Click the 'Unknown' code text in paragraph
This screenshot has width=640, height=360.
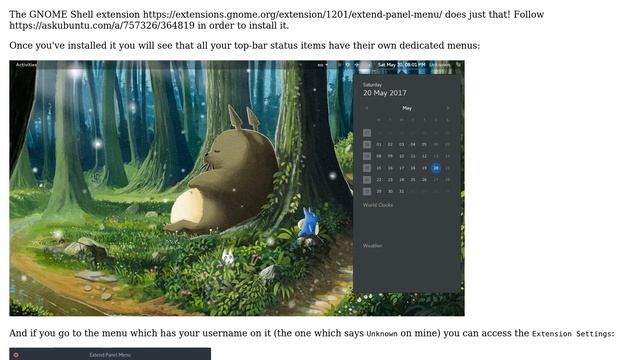(x=382, y=334)
